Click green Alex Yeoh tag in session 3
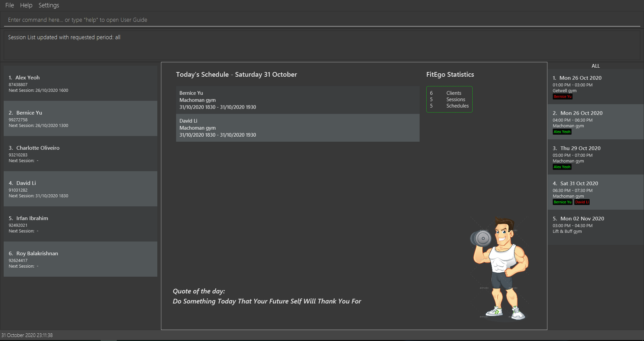This screenshot has width=644, height=341. pos(562,167)
